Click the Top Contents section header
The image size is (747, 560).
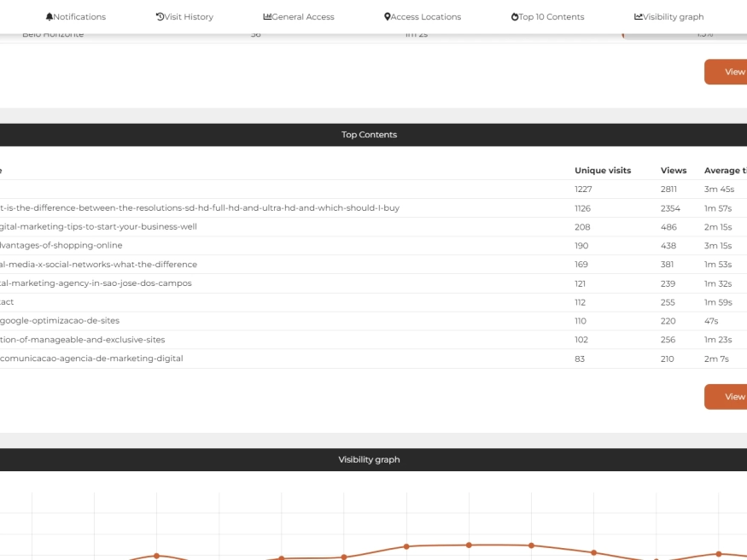click(x=369, y=134)
